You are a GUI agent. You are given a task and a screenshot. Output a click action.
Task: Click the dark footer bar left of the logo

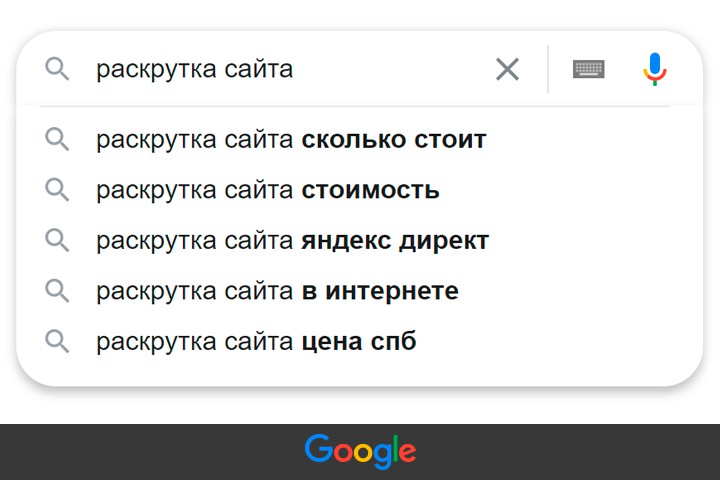click(x=150, y=452)
